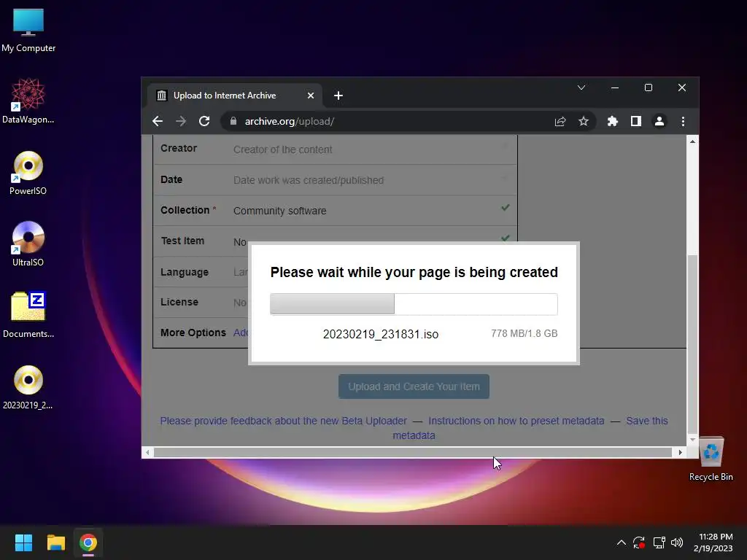
Task: Click the Chrome forward arrow
Action: [181, 122]
